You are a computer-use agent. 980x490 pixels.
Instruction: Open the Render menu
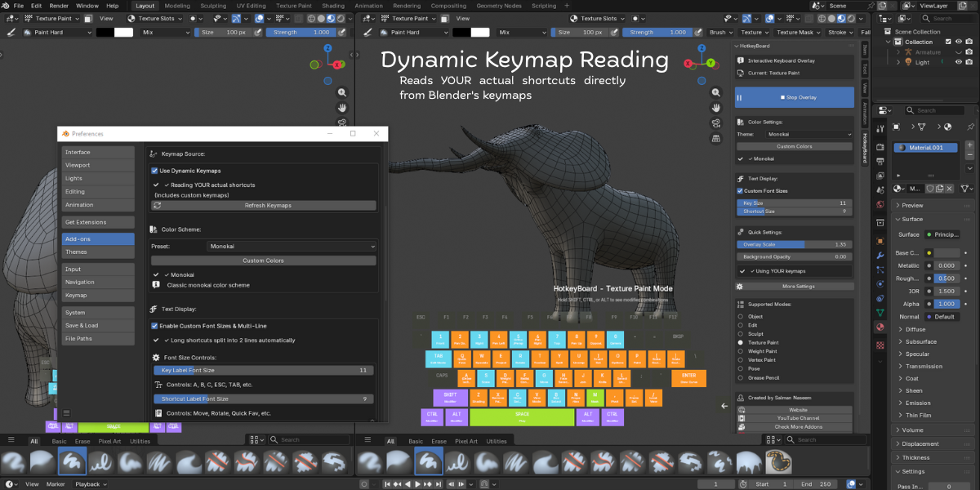click(59, 6)
